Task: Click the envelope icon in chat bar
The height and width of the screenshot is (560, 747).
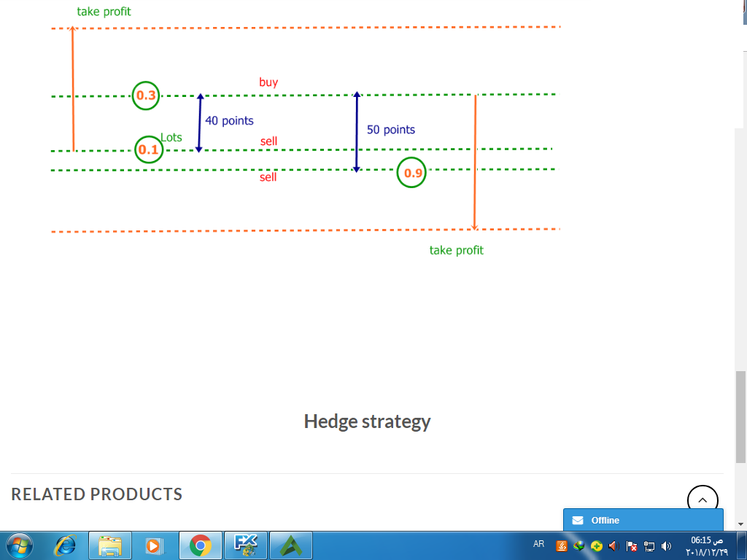Action: point(578,520)
